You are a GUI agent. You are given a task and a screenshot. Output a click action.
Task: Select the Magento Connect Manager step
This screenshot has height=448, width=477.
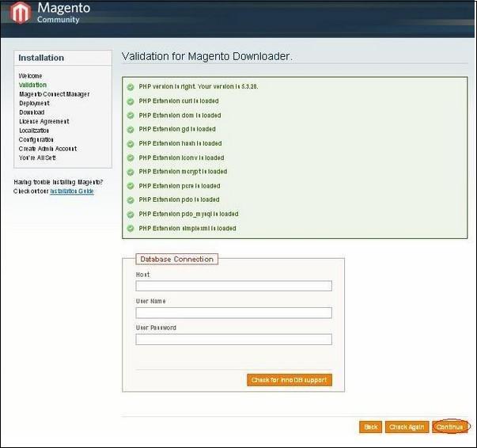click(x=54, y=94)
